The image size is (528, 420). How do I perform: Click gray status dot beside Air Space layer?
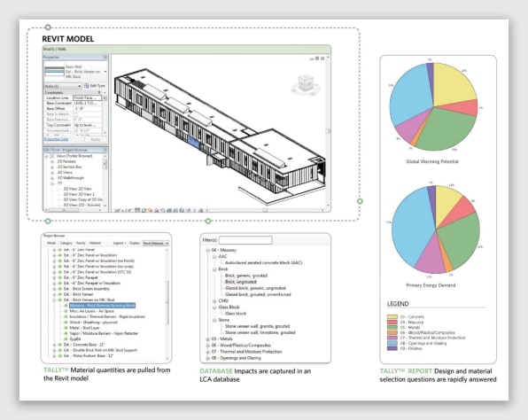tap(66, 311)
